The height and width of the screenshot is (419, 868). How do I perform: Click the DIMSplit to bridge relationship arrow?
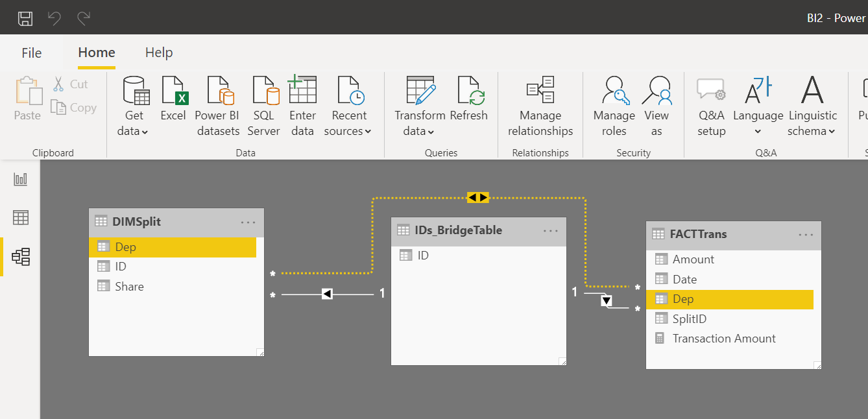click(x=327, y=294)
